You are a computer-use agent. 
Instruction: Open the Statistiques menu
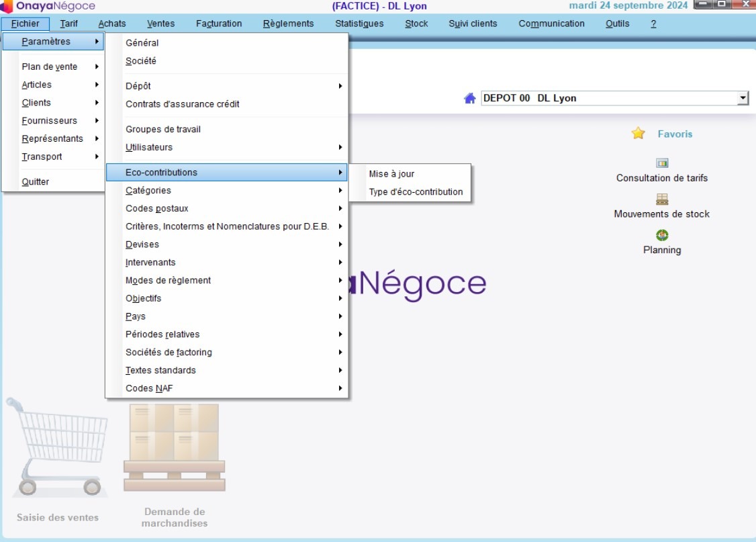(x=360, y=23)
